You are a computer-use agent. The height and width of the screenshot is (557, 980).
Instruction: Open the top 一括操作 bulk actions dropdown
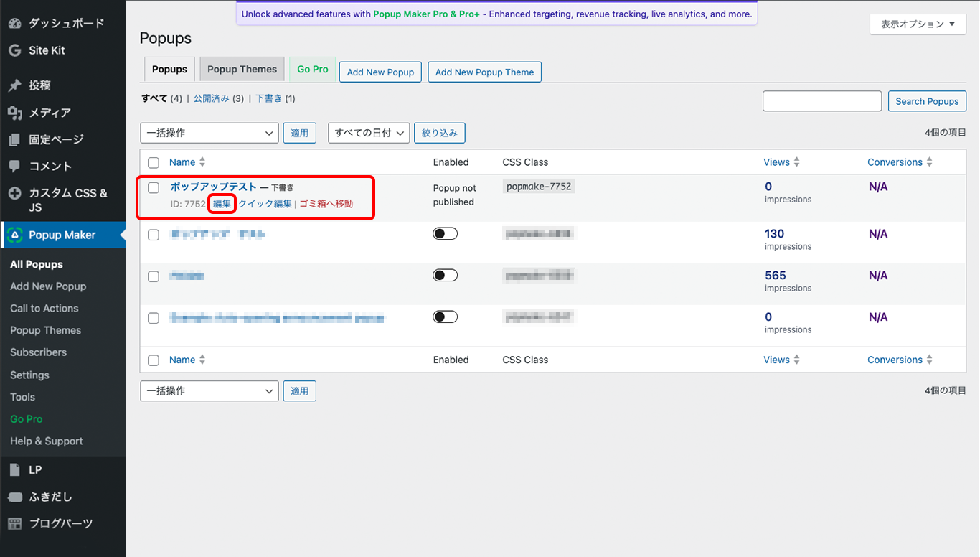coord(209,133)
